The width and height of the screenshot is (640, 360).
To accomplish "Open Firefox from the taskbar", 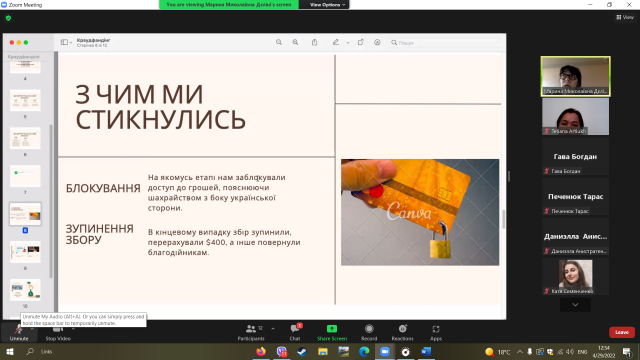I will pos(261,351).
